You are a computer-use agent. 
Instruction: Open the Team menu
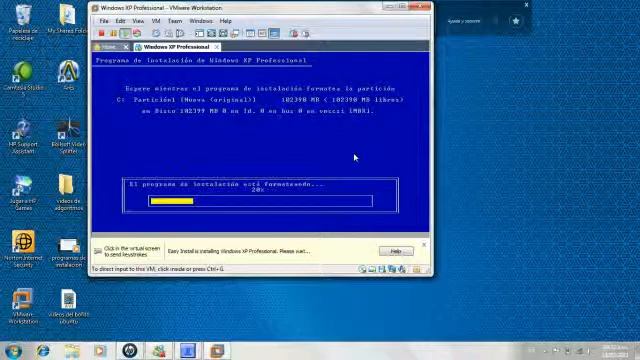point(175,21)
